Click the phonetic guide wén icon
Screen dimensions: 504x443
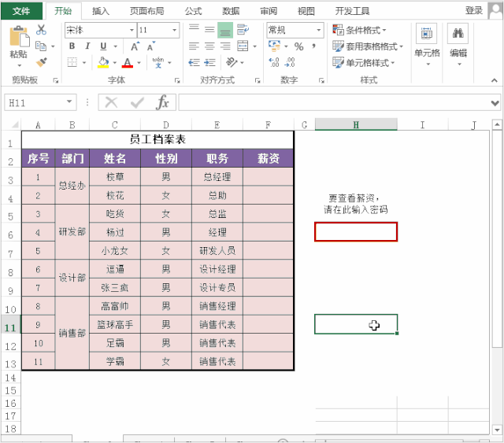click(157, 62)
